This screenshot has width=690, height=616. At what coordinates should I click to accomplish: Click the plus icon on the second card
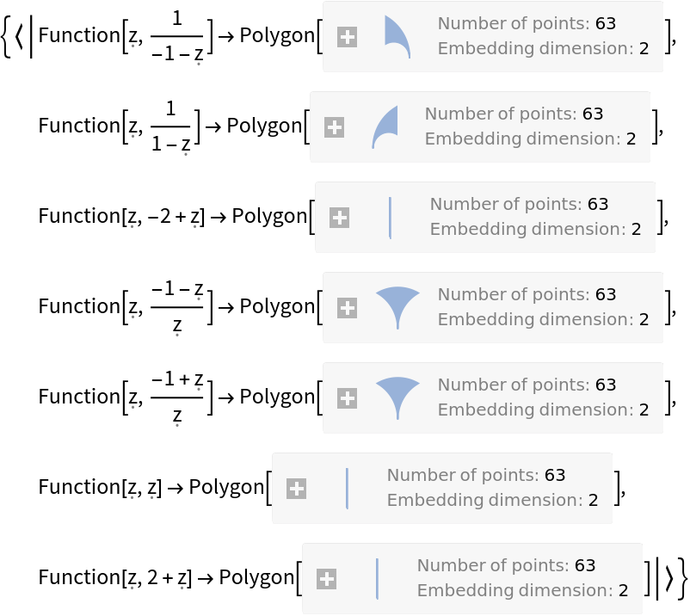point(334,127)
